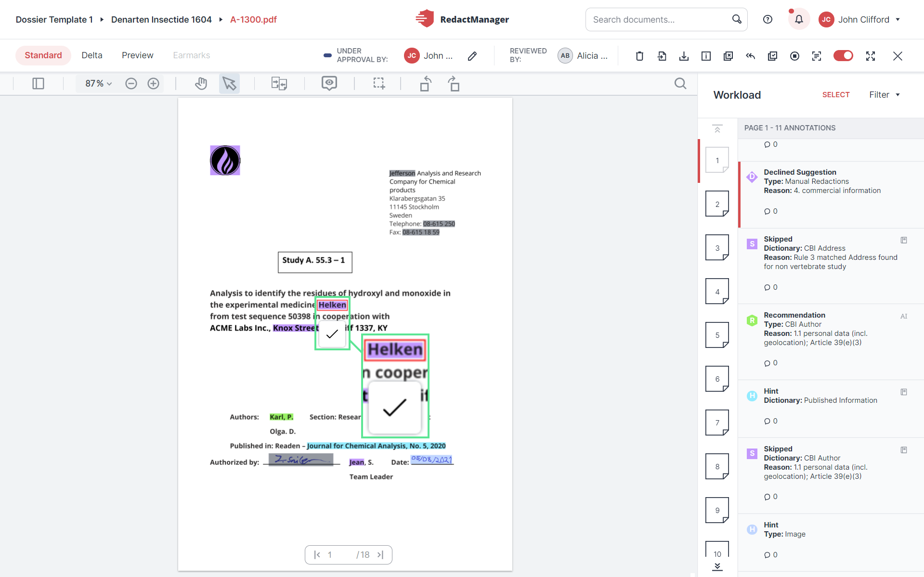Zoom in with the plus icon

coord(153,84)
